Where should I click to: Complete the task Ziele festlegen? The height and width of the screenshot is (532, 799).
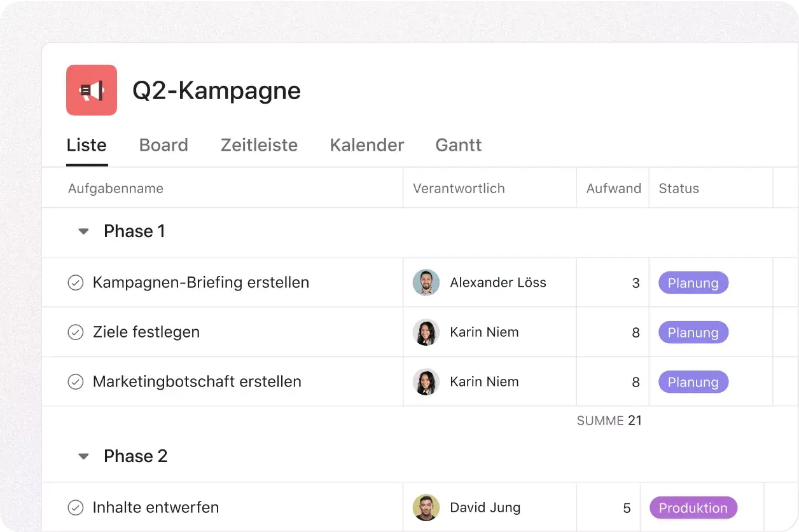click(x=76, y=332)
